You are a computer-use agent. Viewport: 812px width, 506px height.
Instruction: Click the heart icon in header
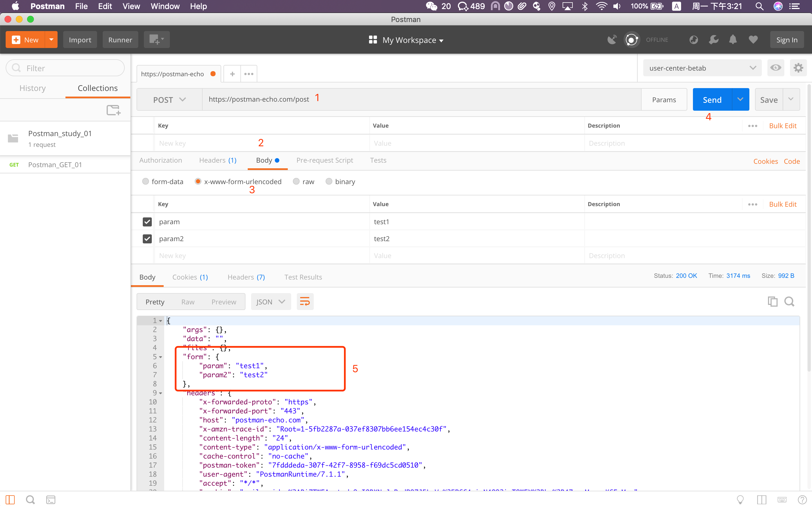tap(753, 40)
